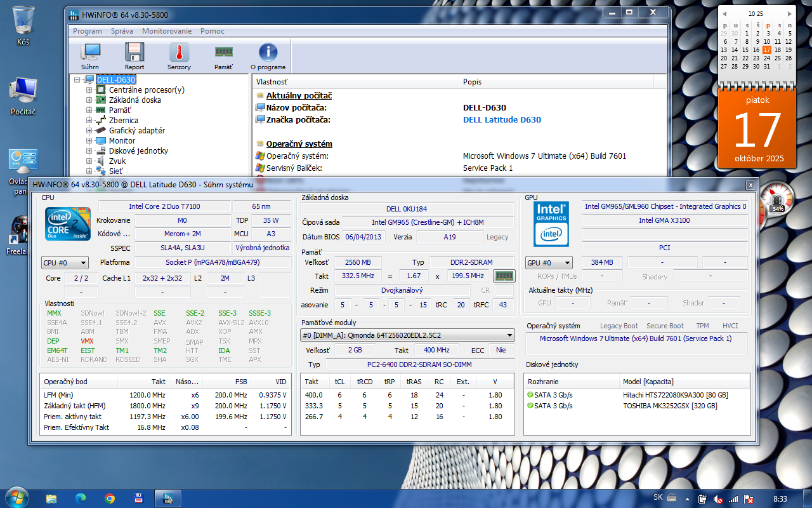Expand the Centrálne procesor(y) tree node
This screenshot has width=812, height=508.
click(x=89, y=90)
